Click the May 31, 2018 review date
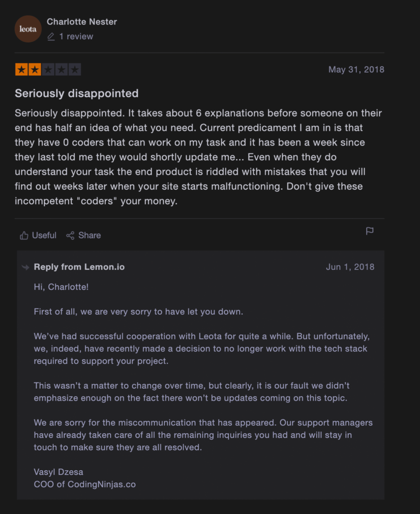 356,69
